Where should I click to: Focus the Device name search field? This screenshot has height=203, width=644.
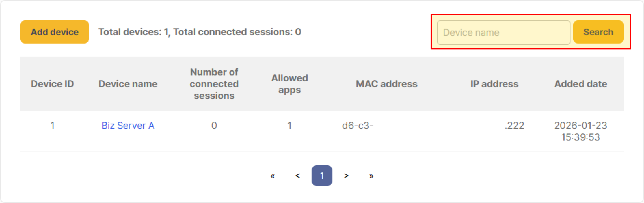pyautogui.click(x=503, y=33)
